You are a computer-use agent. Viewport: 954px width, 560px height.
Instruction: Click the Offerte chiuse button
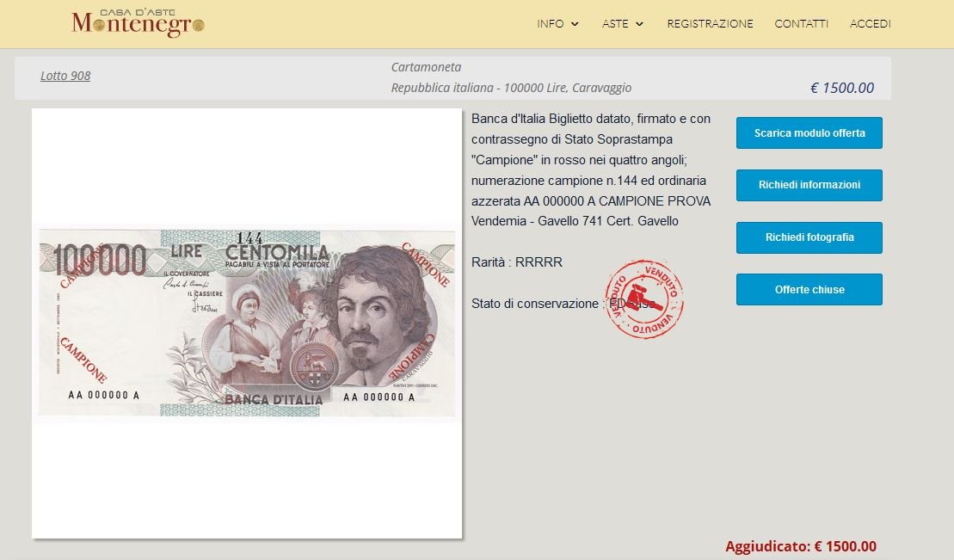click(x=809, y=289)
